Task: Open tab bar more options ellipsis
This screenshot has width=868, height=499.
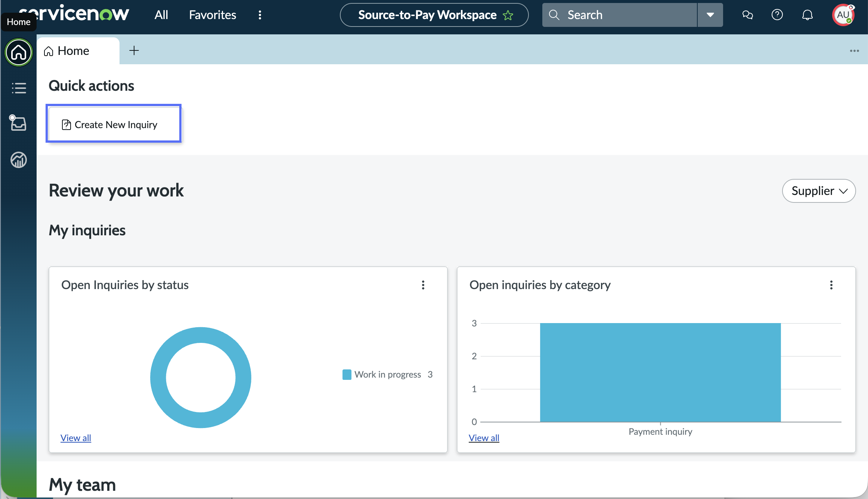Action: click(854, 51)
